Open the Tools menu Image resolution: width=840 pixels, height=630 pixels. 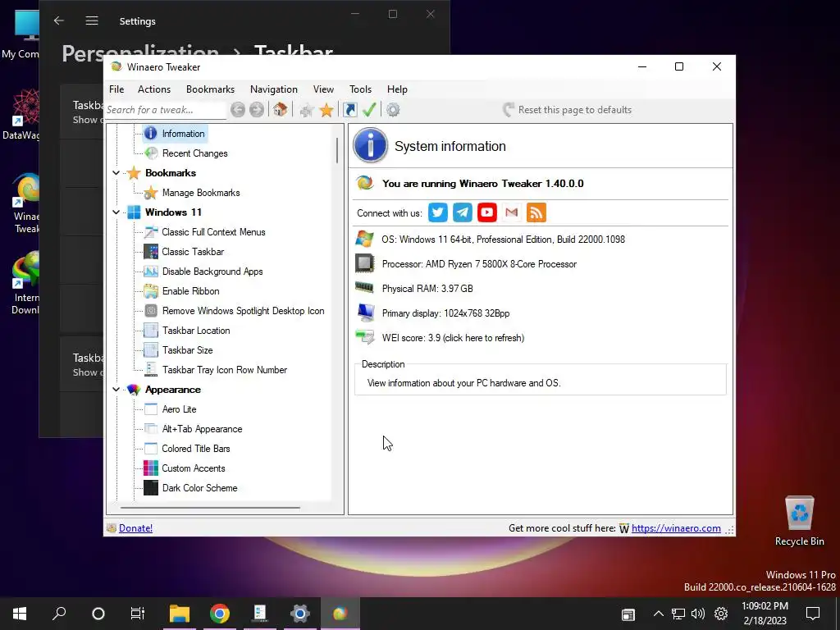click(360, 89)
